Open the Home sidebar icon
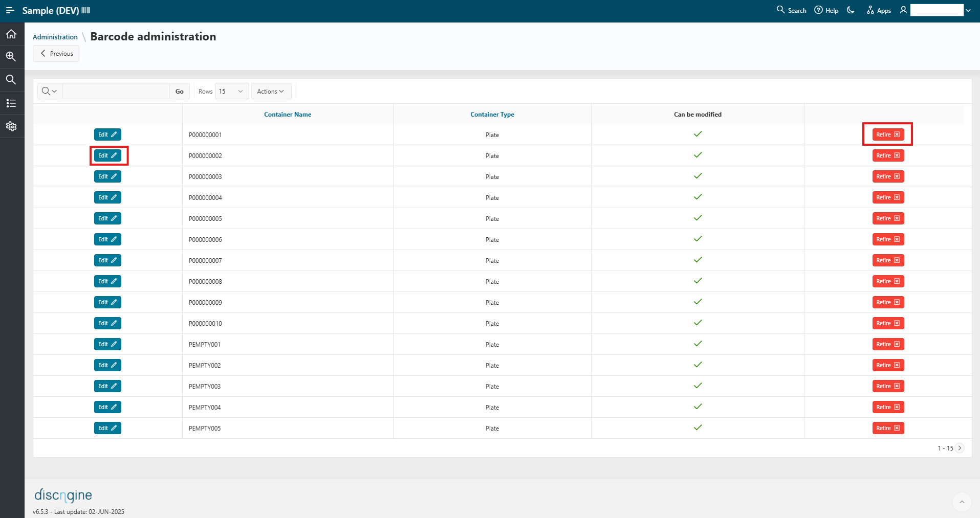Screen dimensions: 980x518 point(11,34)
